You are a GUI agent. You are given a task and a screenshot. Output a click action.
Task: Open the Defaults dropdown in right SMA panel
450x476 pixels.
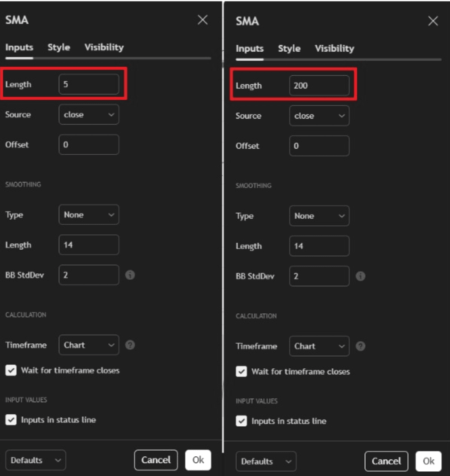[x=266, y=461]
